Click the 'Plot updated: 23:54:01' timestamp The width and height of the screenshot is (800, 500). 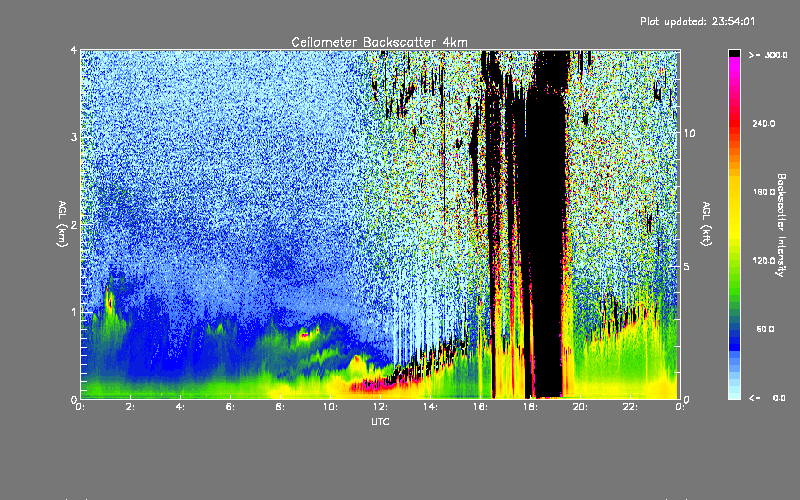coord(697,21)
